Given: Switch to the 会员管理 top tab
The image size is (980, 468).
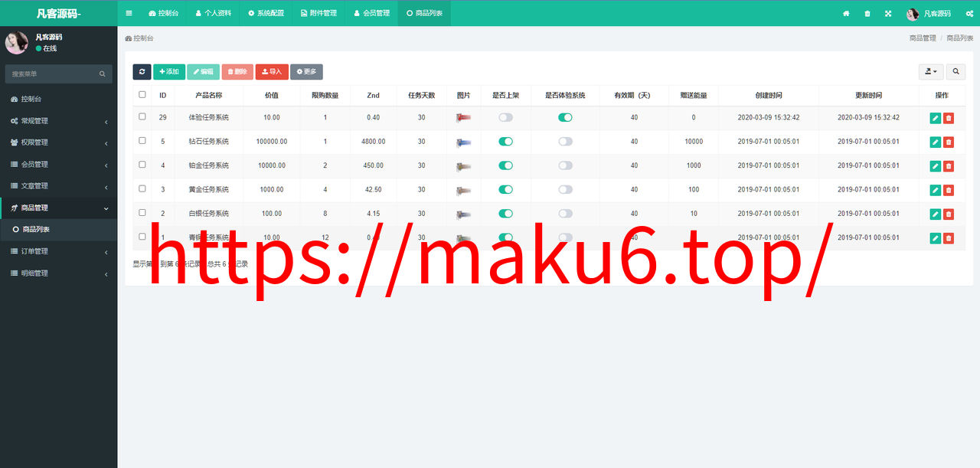Looking at the screenshot, I should pos(371,13).
